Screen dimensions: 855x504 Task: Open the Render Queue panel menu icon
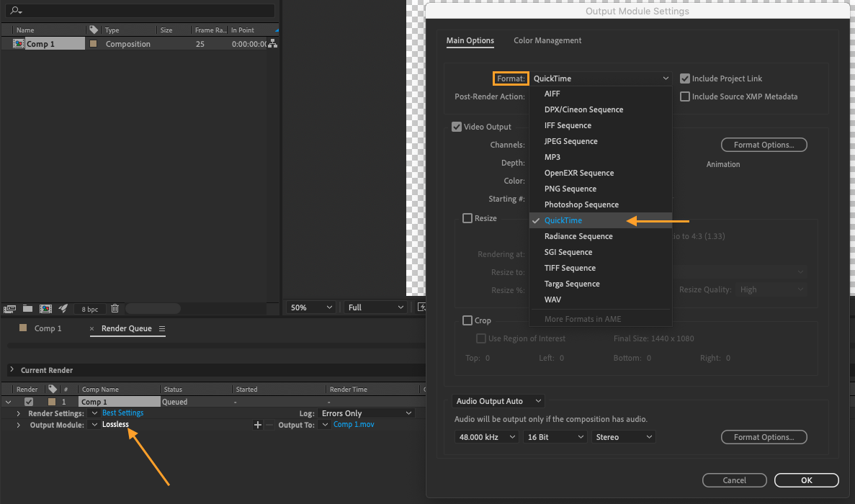pyautogui.click(x=162, y=328)
